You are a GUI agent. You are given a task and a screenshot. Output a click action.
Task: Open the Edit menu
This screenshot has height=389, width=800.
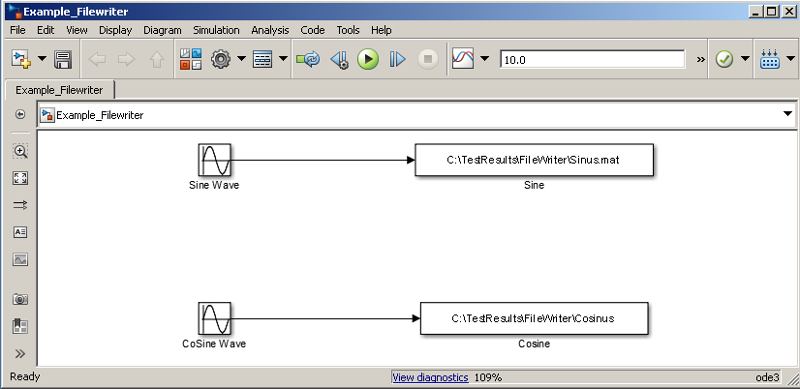pyautogui.click(x=45, y=30)
